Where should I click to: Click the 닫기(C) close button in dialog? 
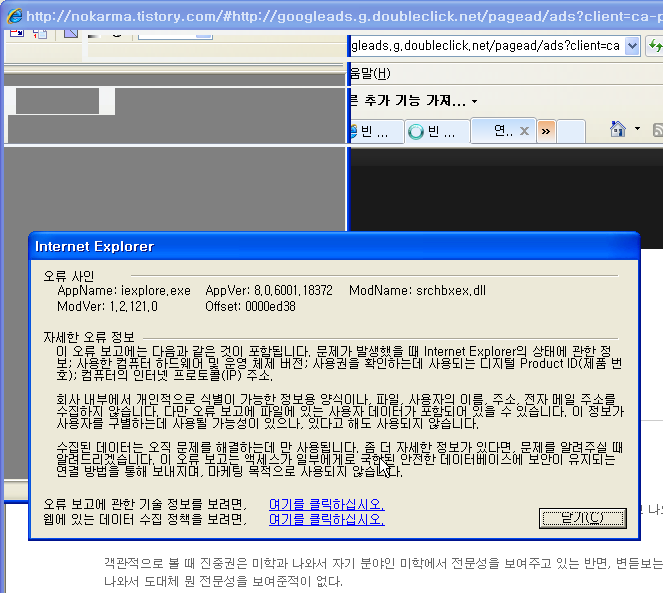583,518
